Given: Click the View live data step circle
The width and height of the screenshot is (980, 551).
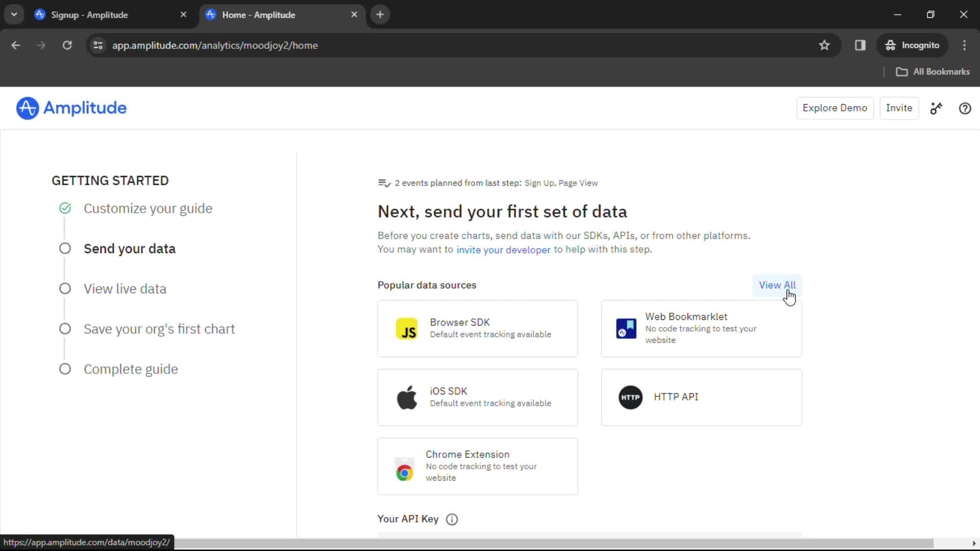Looking at the screenshot, I should tap(65, 289).
